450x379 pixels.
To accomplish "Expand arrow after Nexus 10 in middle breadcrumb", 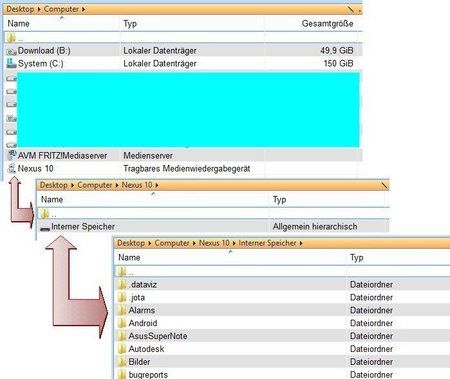I will [157, 185].
